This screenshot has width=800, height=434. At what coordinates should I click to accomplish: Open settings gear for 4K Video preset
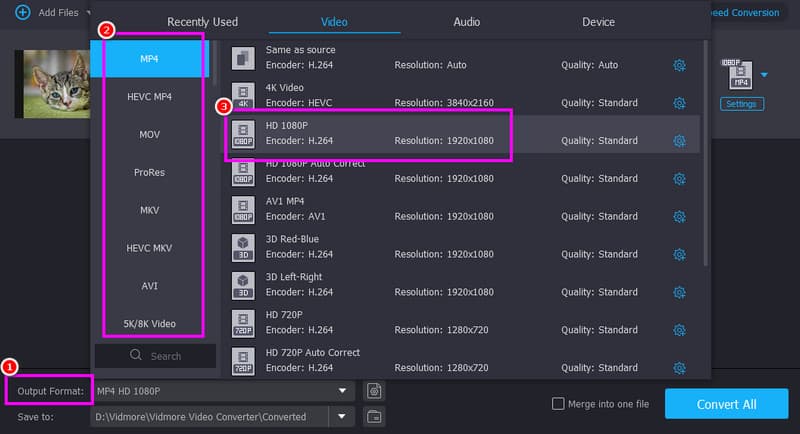coord(679,103)
